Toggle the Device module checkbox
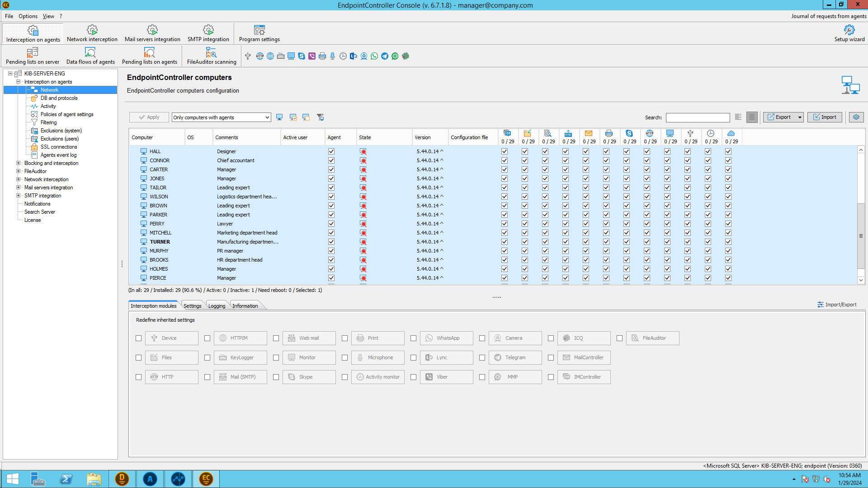This screenshot has height=488, width=868. point(139,338)
